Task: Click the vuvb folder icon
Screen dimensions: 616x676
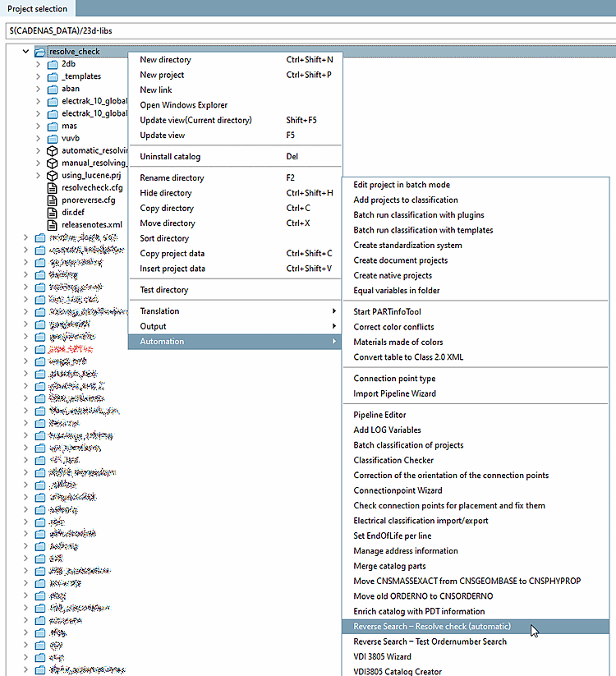Action: coord(53,139)
